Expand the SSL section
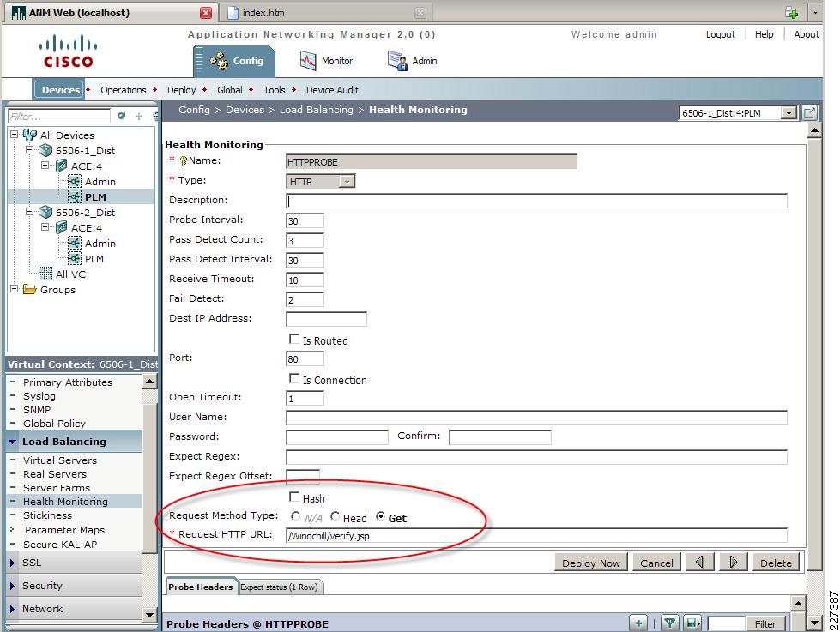 tap(12, 563)
